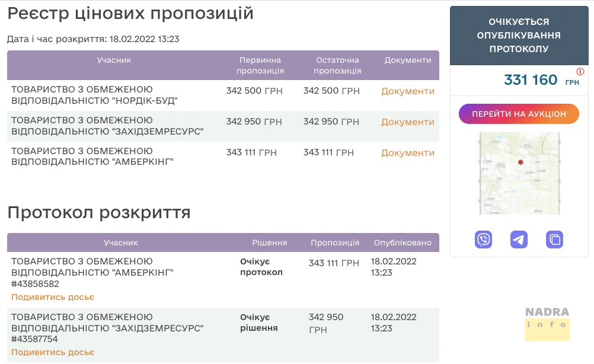Click the 'Остаточна пропозиція' column header
This screenshot has width=594, height=364.
[x=337, y=65]
